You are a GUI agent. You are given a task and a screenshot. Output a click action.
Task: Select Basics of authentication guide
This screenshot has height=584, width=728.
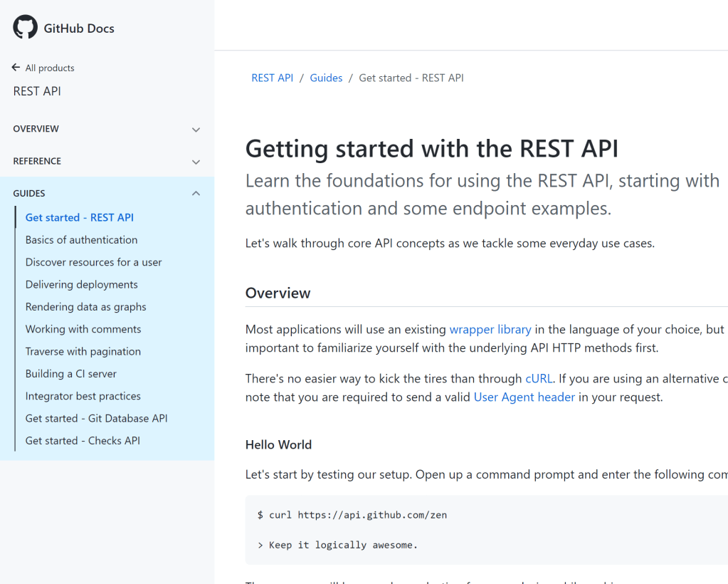tap(81, 240)
